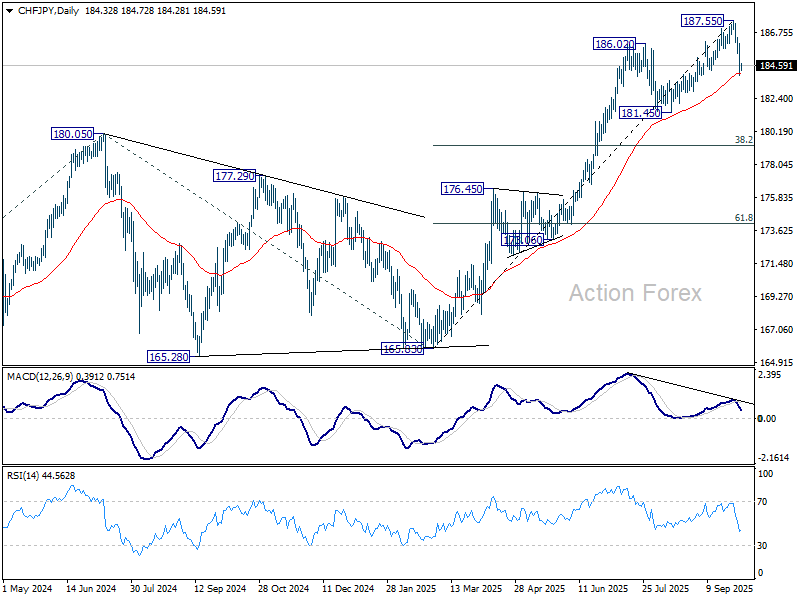The image size is (800, 600).
Task: Click the 180.190 price axis value
Action: point(777,132)
